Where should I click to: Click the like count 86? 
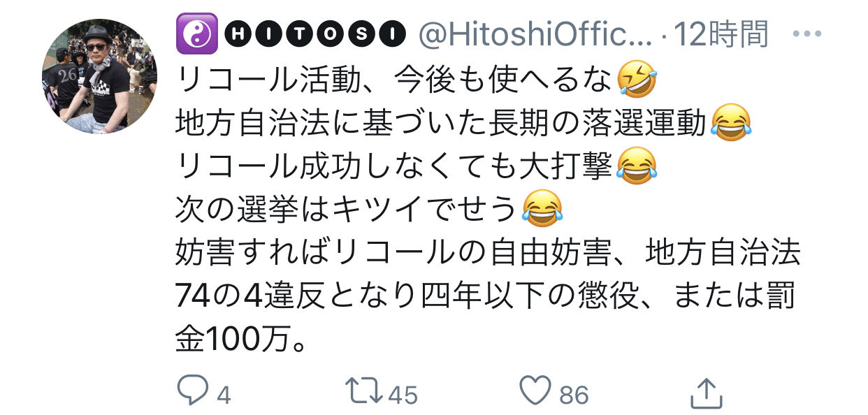[x=574, y=395]
